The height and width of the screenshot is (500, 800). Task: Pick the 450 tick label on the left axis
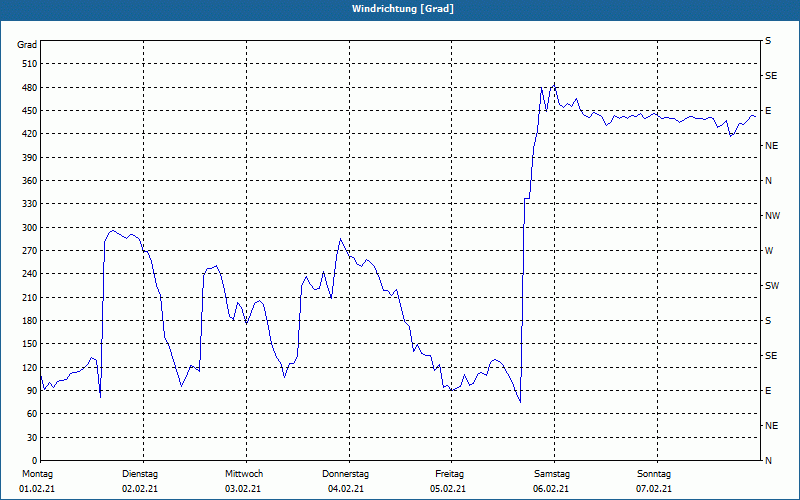pyautogui.click(x=30, y=111)
